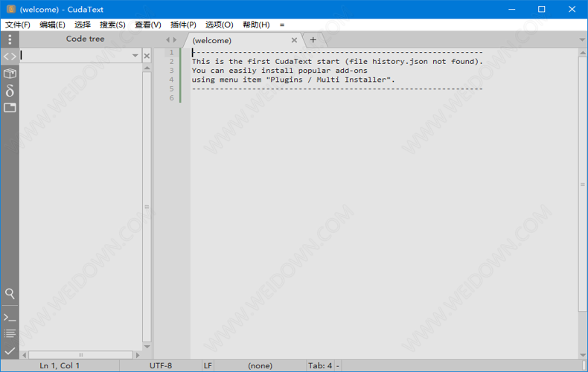
Task: Open the Console panel icon
Action: [10, 318]
